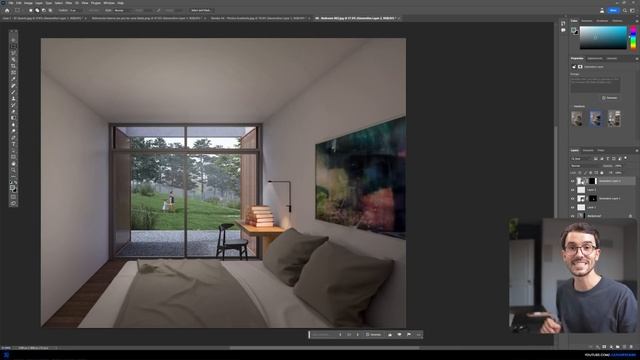
Task: Click Generate in the contextual task bar
Action: (x=373, y=335)
